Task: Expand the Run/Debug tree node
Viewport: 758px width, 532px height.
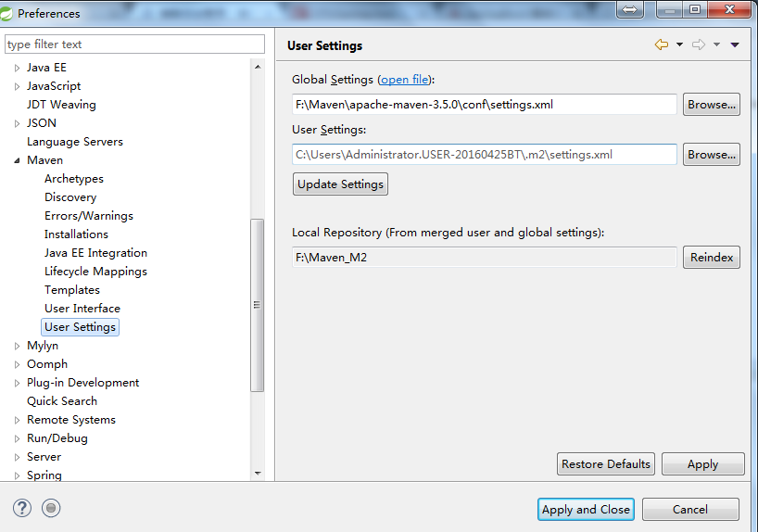Action: pyautogui.click(x=17, y=438)
